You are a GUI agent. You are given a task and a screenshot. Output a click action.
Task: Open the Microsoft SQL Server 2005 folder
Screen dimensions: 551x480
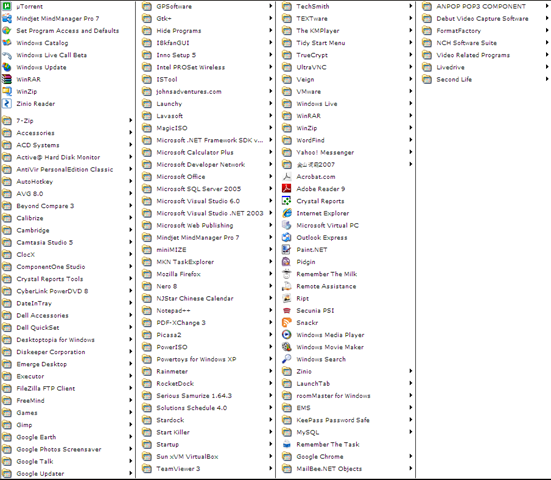pos(208,189)
